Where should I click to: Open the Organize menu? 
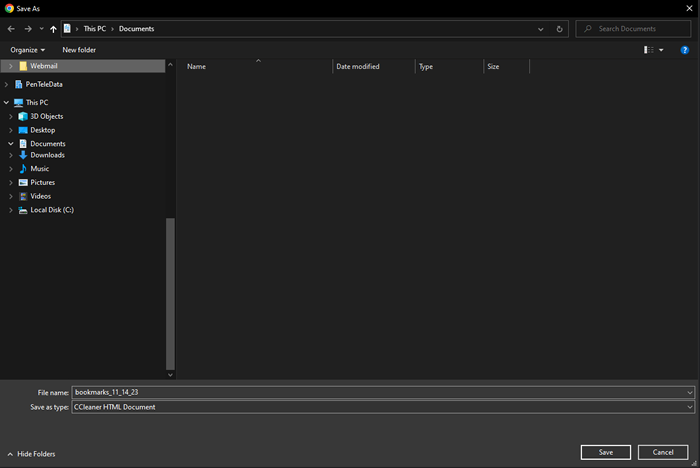point(28,50)
